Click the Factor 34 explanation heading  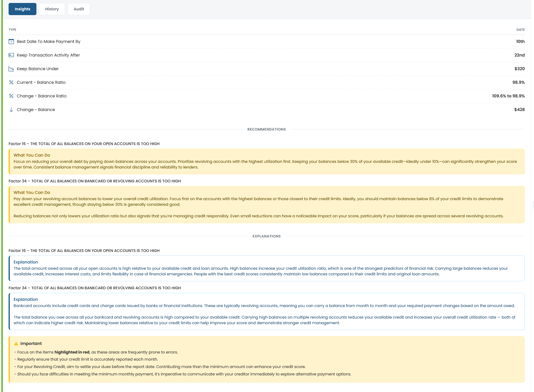coord(95,287)
